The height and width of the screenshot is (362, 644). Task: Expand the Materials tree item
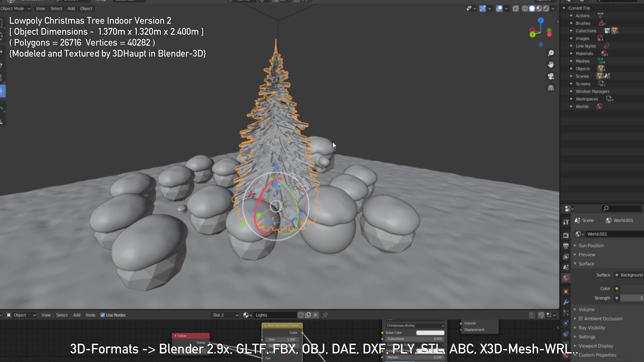point(571,53)
